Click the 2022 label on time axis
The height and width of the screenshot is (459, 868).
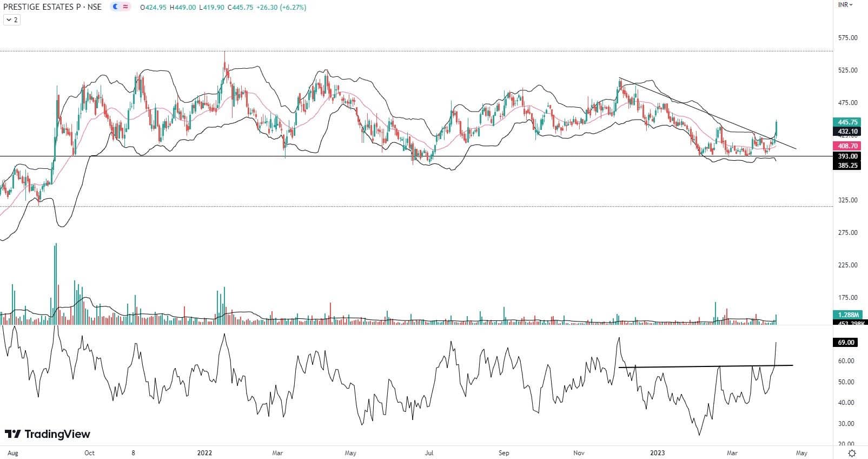coord(204,453)
